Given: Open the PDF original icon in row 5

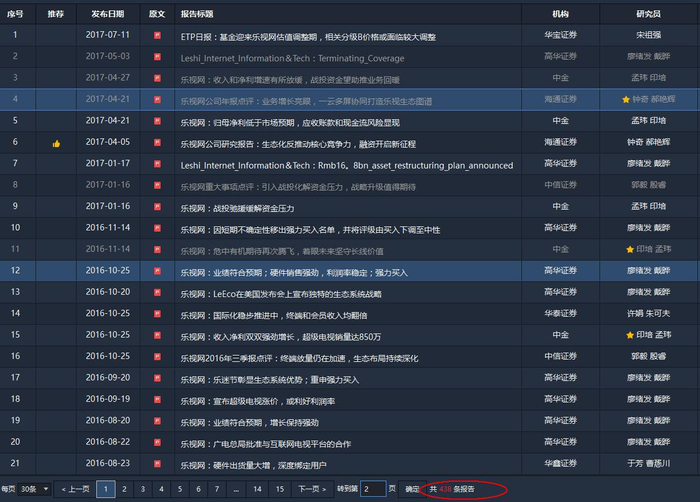Looking at the screenshot, I should pyautogui.click(x=157, y=121).
